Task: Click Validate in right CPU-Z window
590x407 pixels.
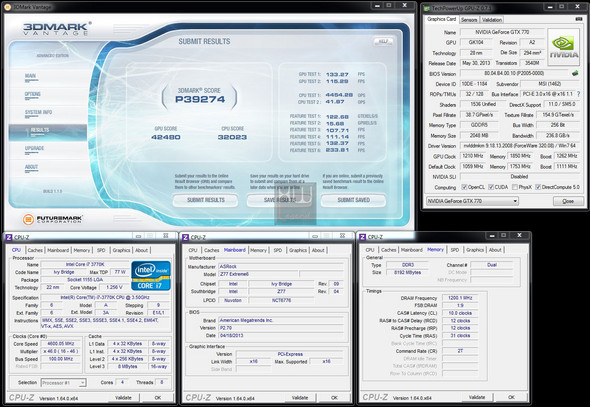Action: pyautogui.click(x=477, y=397)
